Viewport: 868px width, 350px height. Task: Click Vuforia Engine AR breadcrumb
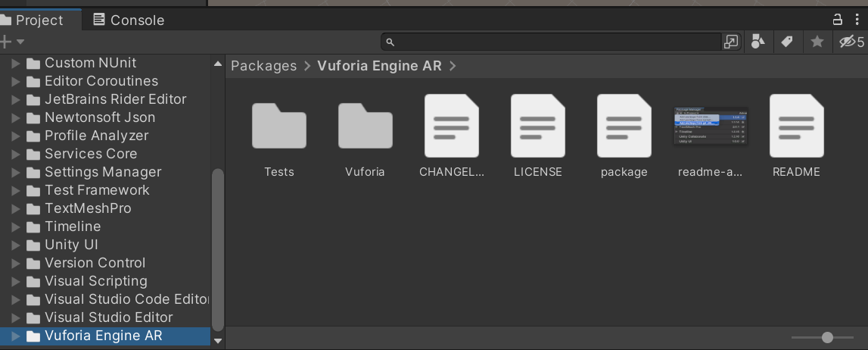[x=379, y=66]
